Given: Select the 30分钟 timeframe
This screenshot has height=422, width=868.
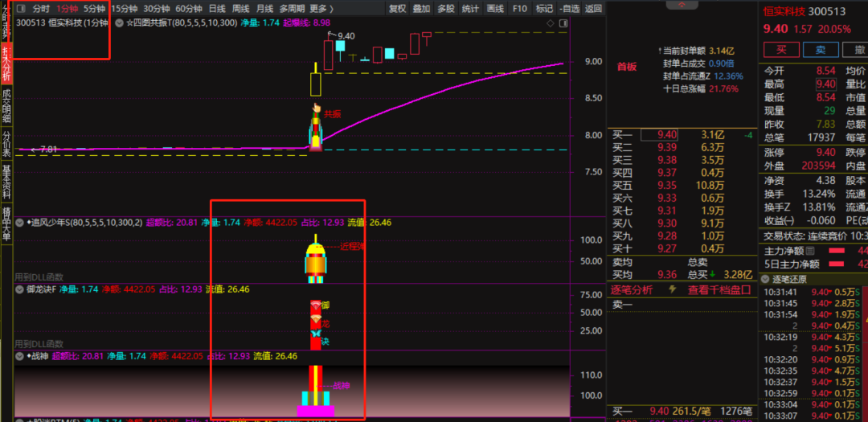Looking at the screenshot, I should [157, 8].
